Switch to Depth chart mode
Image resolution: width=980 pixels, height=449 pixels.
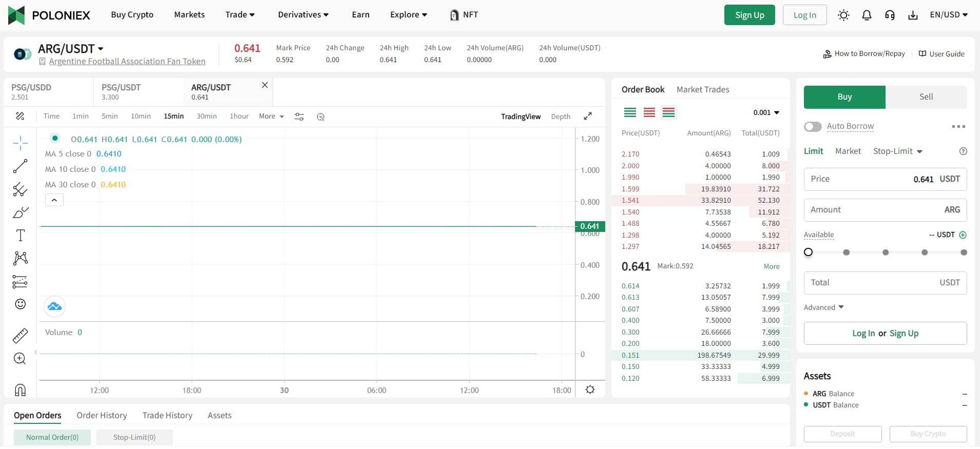click(561, 116)
